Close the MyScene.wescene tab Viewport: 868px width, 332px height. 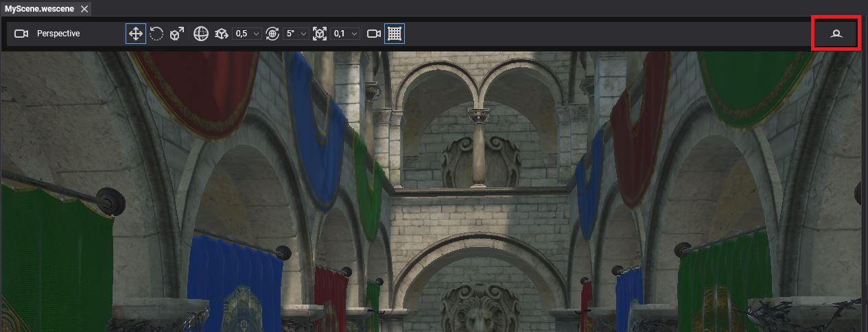point(84,9)
